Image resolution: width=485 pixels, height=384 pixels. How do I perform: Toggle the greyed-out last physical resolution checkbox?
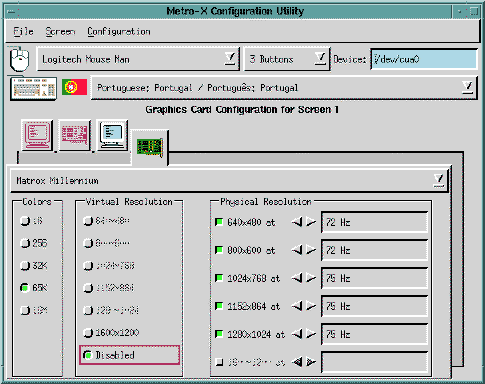(219, 362)
